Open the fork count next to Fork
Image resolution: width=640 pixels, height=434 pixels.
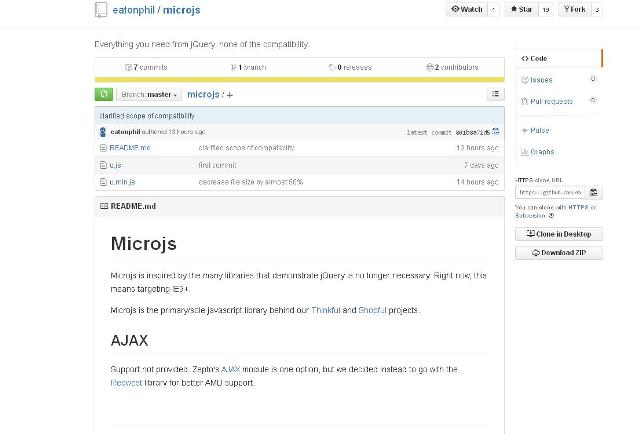tap(597, 9)
